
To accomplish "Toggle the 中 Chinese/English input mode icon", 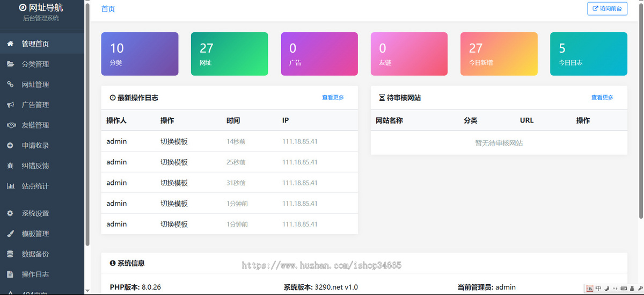I will tap(598, 288).
